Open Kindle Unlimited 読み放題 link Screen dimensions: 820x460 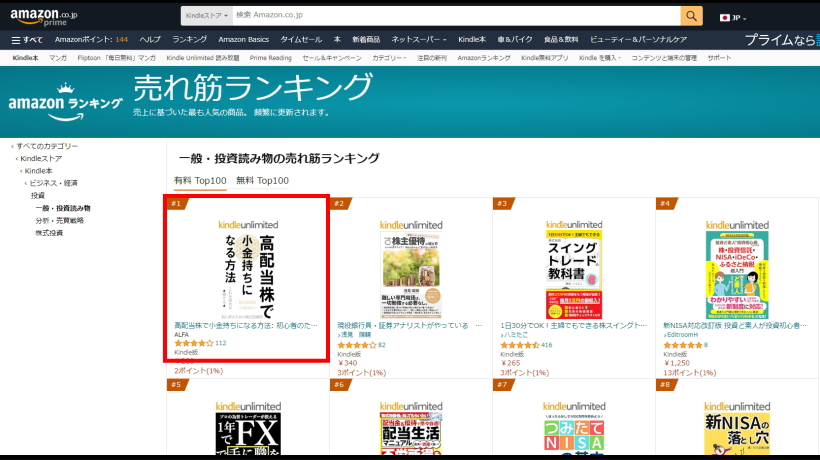(202, 58)
